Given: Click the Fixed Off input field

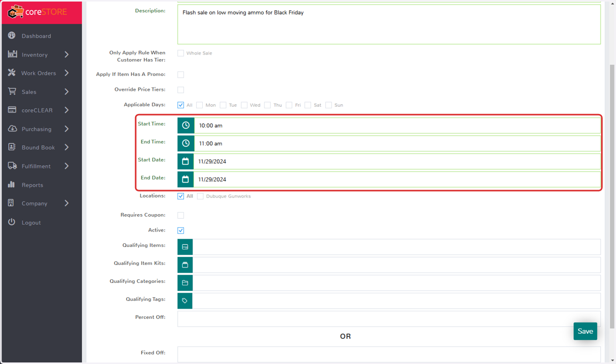Looking at the screenshot, I should point(389,354).
